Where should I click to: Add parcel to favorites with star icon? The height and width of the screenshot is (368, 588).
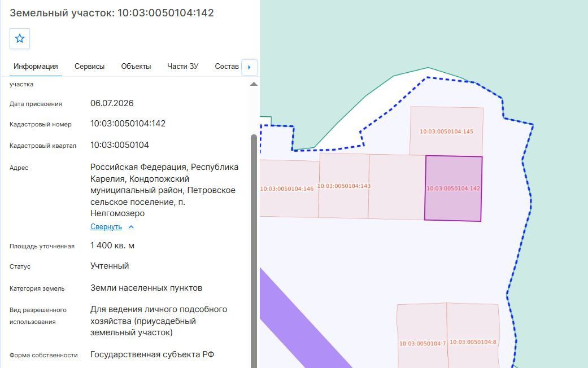click(20, 38)
